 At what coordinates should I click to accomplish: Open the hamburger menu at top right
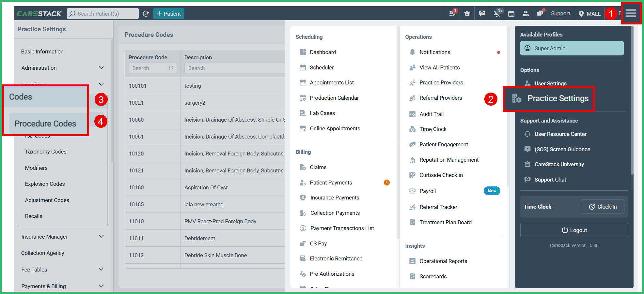pyautogui.click(x=631, y=13)
